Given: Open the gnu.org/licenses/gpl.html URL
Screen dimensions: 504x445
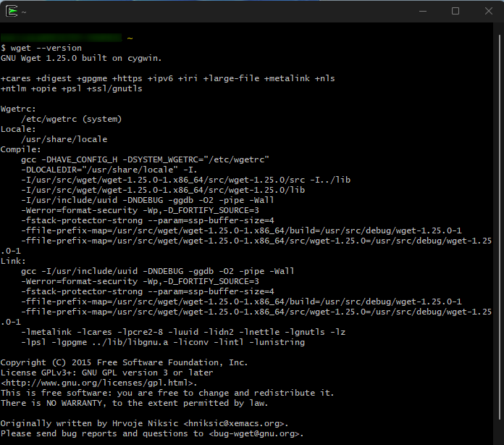Looking at the screenshot, I should coord(98,383).
